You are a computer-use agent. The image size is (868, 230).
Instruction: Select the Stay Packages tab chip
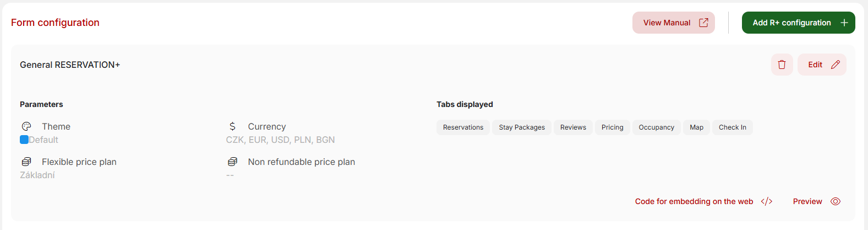click(522, 127)
